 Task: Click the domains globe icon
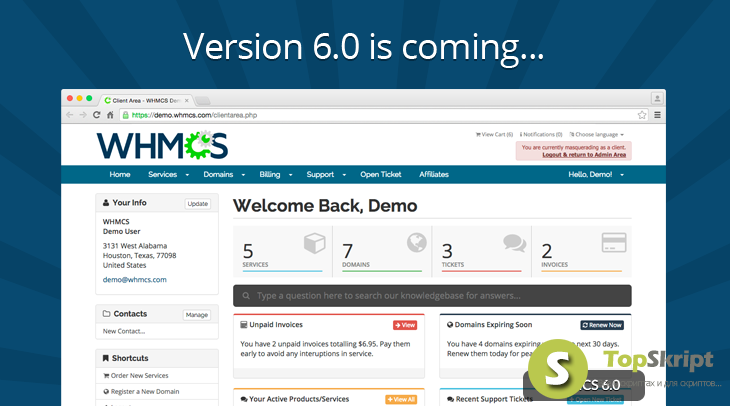coord(417,243)
